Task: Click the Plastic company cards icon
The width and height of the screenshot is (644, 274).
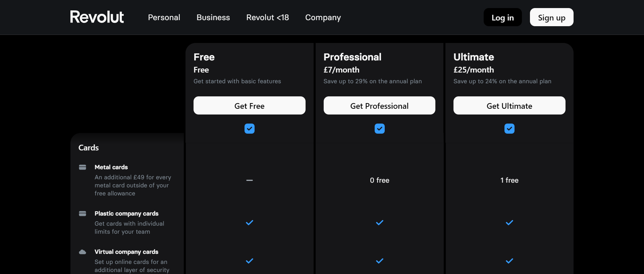Action: click(x=83, y=214)
